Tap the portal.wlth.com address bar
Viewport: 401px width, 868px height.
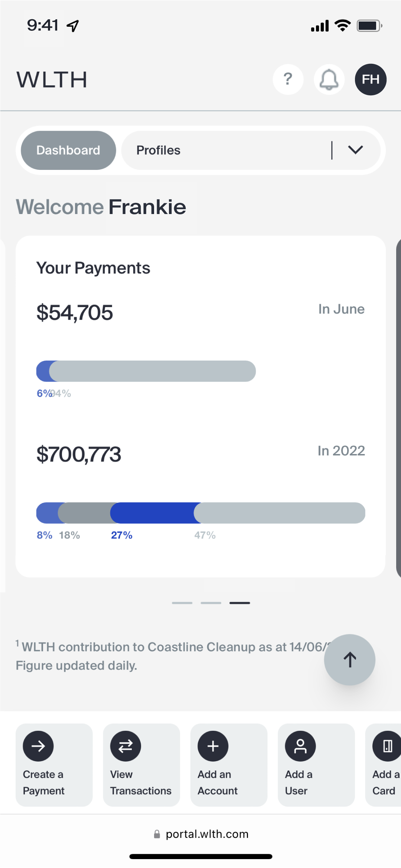(201, 834)
